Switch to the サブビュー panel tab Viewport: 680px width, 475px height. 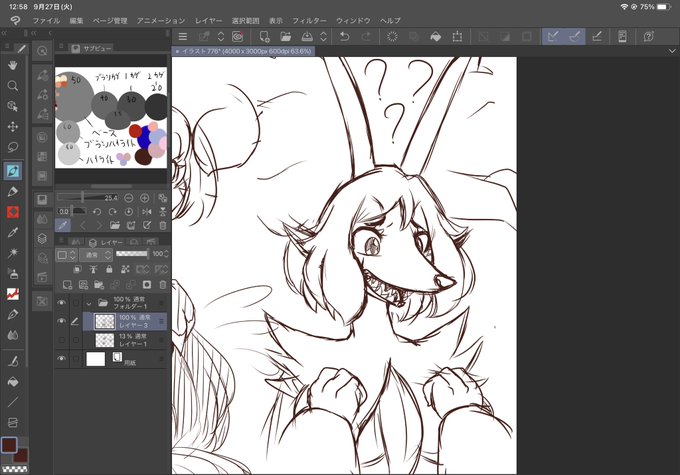coord(92,49)
